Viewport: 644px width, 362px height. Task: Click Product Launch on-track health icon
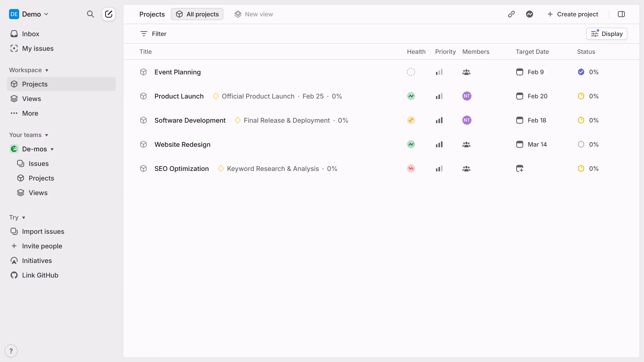[x=411, y=96]
